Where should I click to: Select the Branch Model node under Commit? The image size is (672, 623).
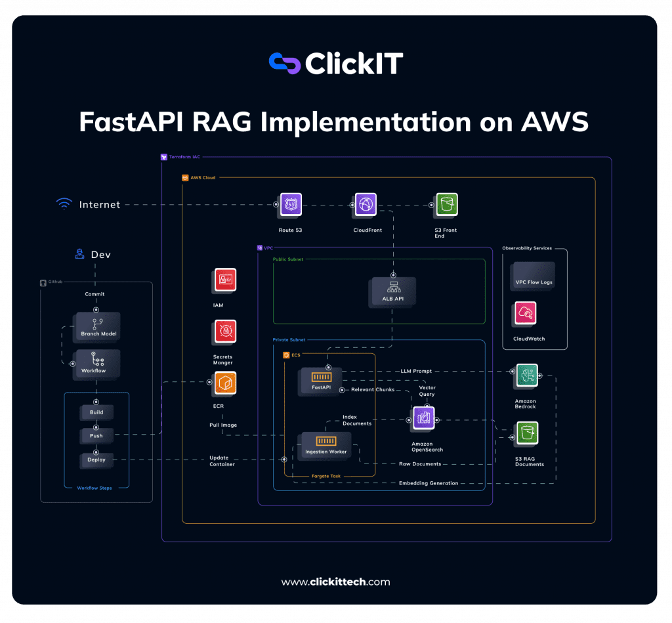[x=96, y=327]
